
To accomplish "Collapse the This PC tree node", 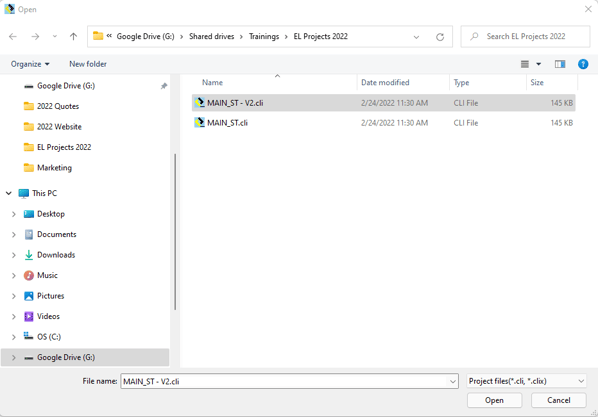I will pos(9,193).
